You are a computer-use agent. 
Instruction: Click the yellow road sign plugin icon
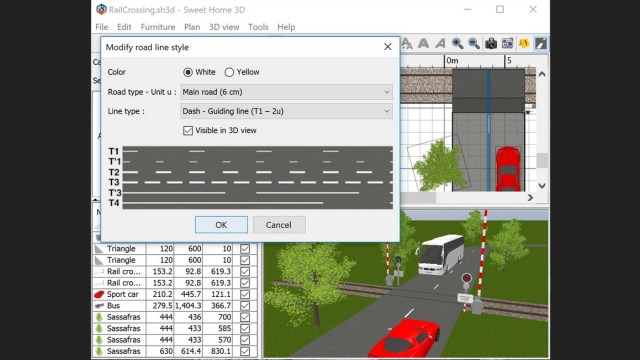click(x=524, y=43)
